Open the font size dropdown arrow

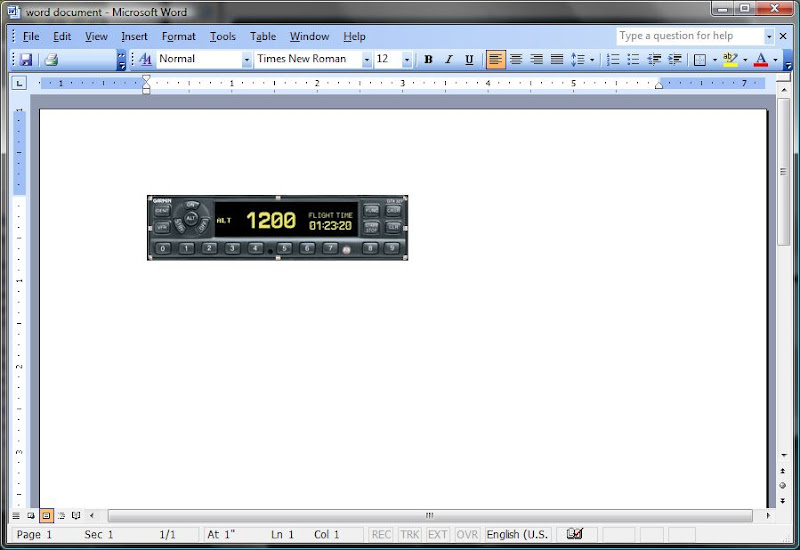click(407, 60)
